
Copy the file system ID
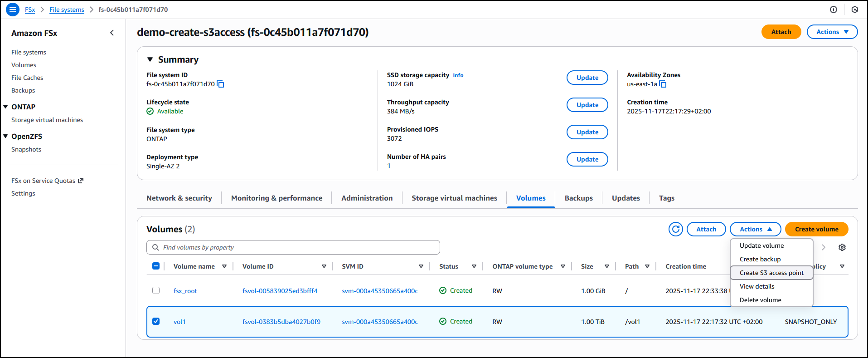coord(221,84)
